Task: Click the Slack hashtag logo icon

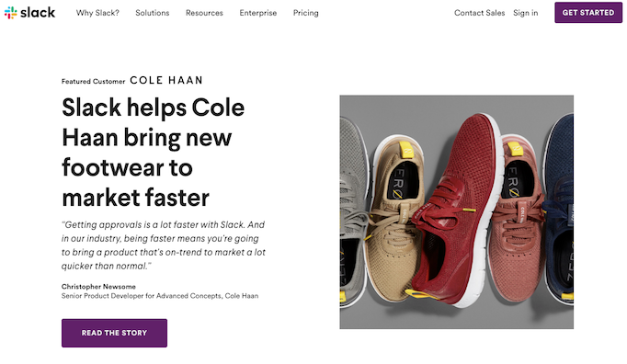Action: [10, 13]
